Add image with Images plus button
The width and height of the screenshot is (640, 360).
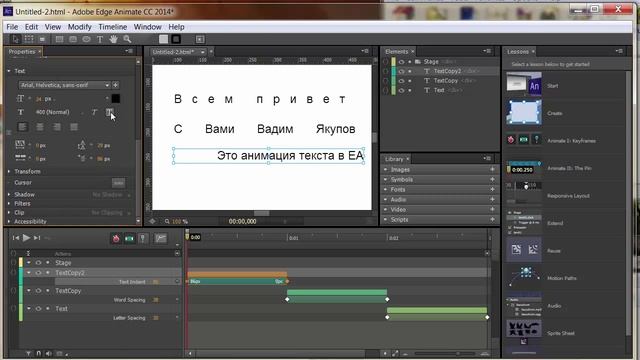click(x=492, y=169)
